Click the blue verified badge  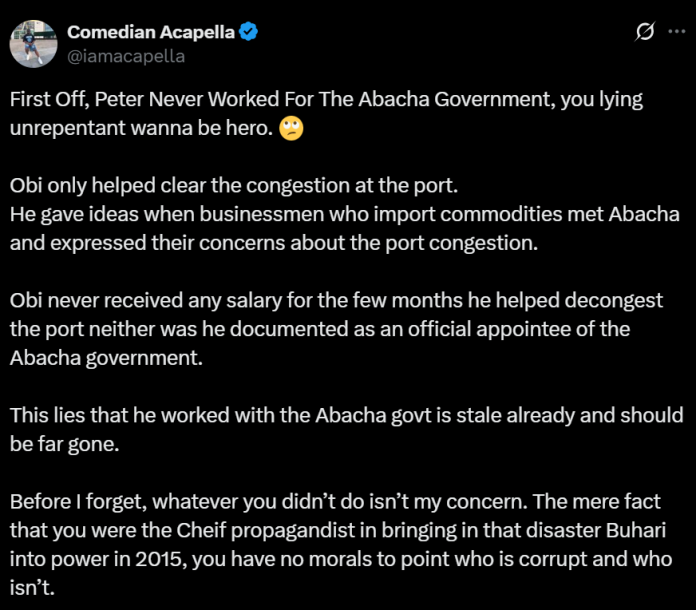point(248,32)
